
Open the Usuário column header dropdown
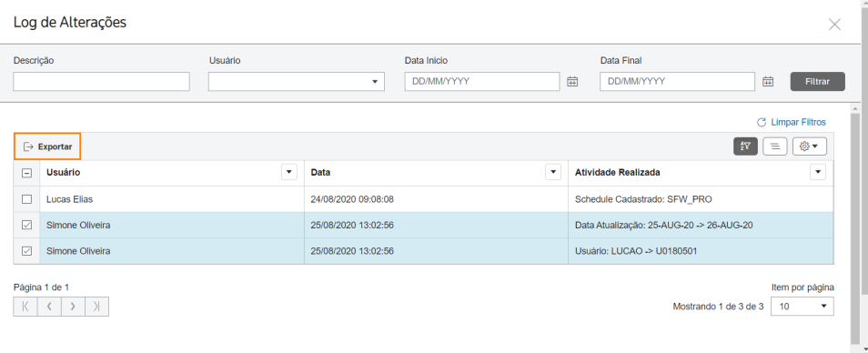(x=289, y=172)
